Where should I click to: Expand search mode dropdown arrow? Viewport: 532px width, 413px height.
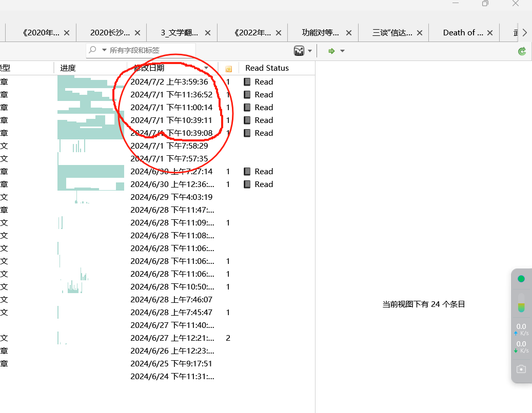click(104, 50)
